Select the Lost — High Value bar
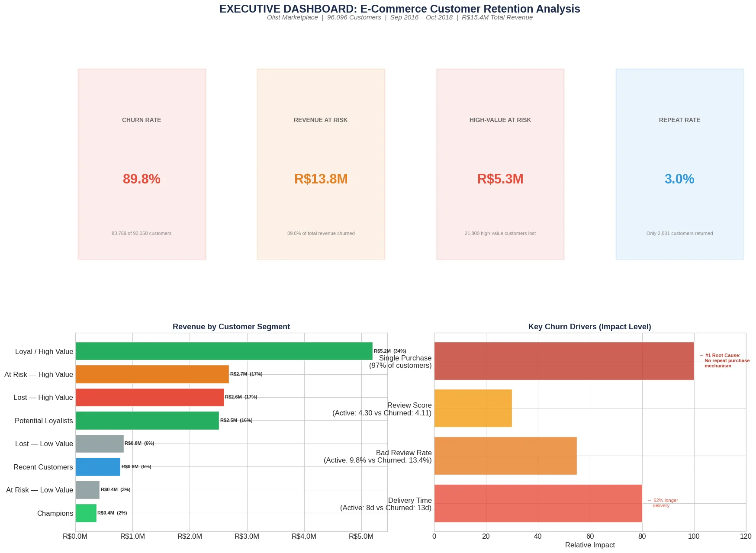756x553 pixels. pyautogui.click(x=150, y=397)
